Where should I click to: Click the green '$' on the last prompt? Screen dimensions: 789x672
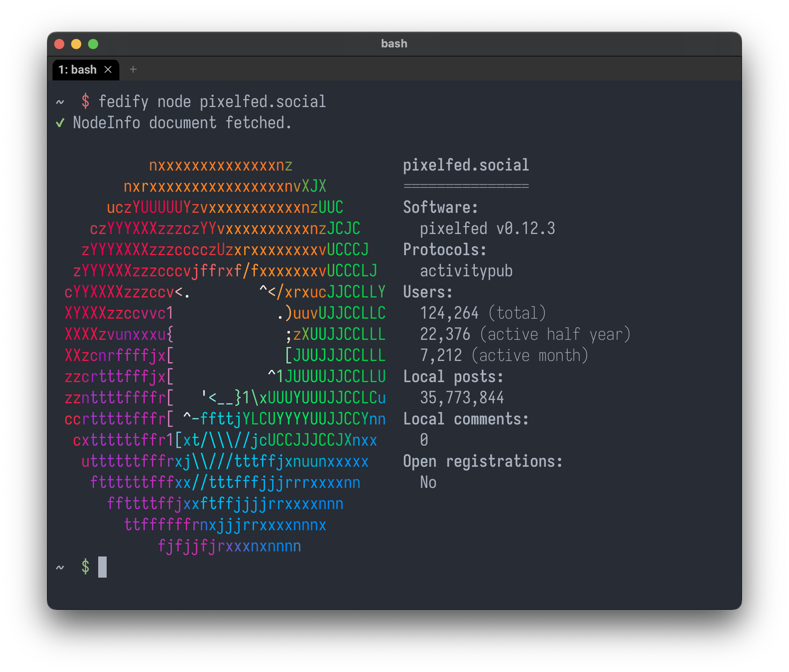(86, 567)
